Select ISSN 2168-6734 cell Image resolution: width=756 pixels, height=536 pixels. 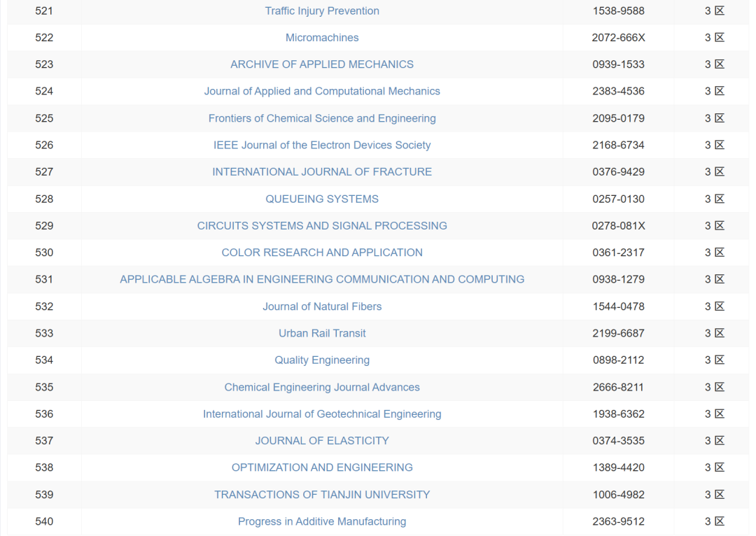tap(619, 145)
